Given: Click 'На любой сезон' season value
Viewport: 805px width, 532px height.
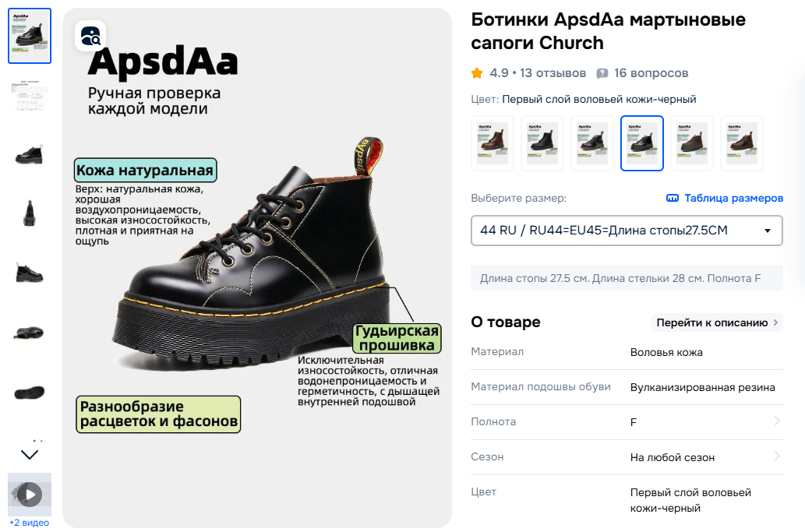Looking at the screenshot, I should pos(672,457).
